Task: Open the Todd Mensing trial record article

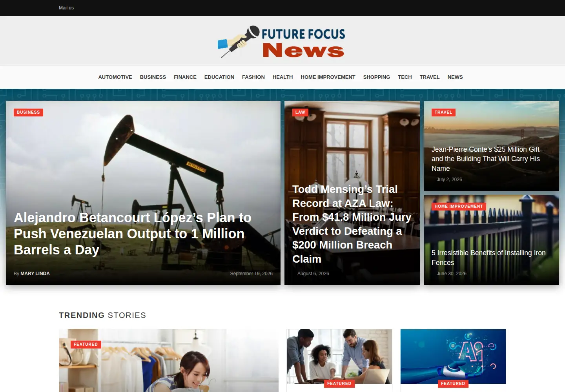Action: 352,224
